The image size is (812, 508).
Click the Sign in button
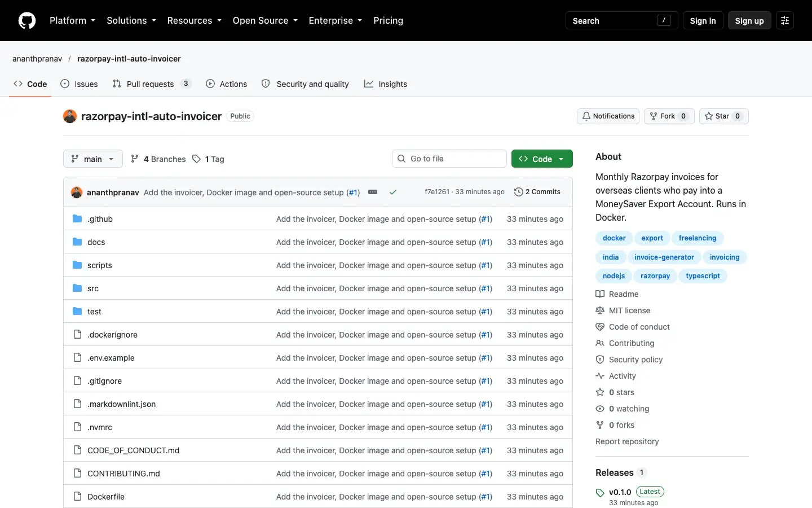pyautogui.click(x=703, y=20)
